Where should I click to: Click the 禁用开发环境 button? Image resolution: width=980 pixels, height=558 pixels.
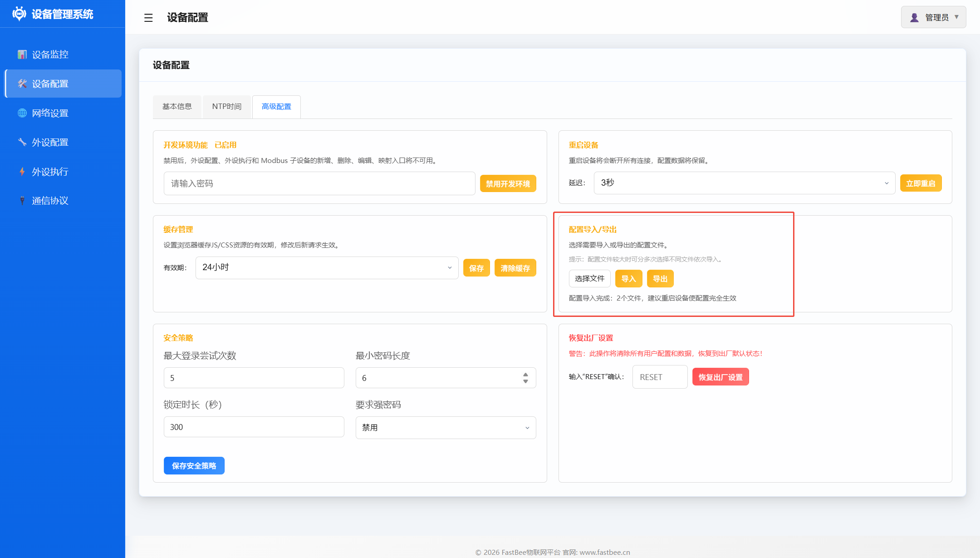(508, 184)
